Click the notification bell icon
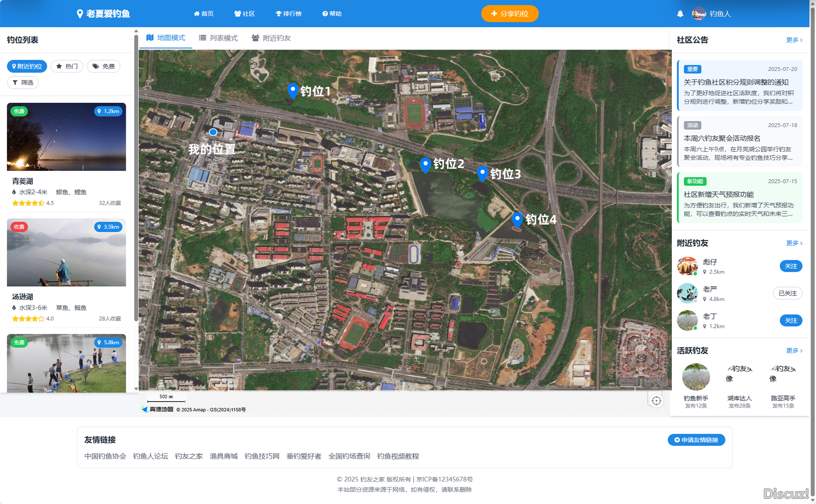Viewport: 816px width, 504px height. pyautogui.click(x=680, y=14)
